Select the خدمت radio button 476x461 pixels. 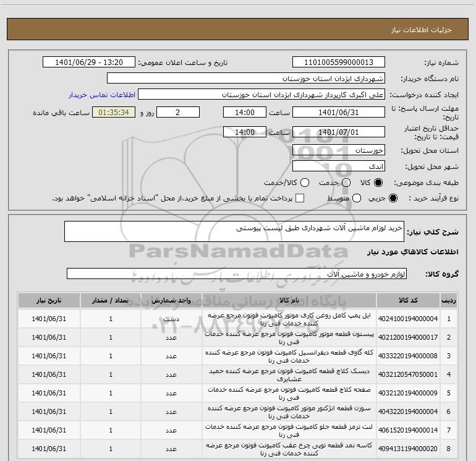click(346, 183)
